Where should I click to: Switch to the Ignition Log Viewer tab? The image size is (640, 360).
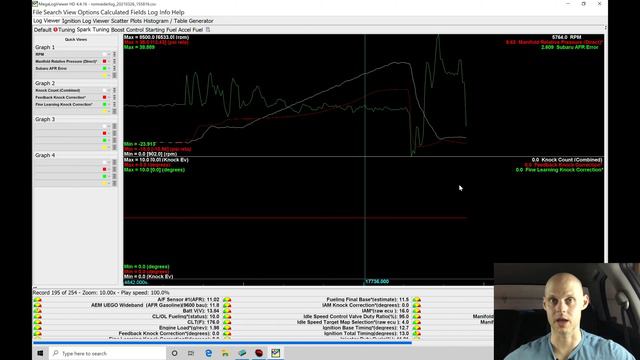tap(85, 21)
